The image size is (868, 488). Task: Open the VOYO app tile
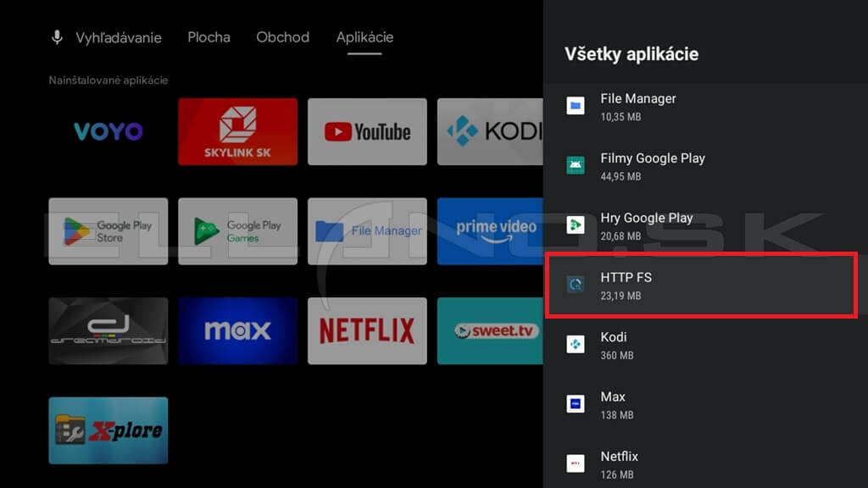[108, 131]
